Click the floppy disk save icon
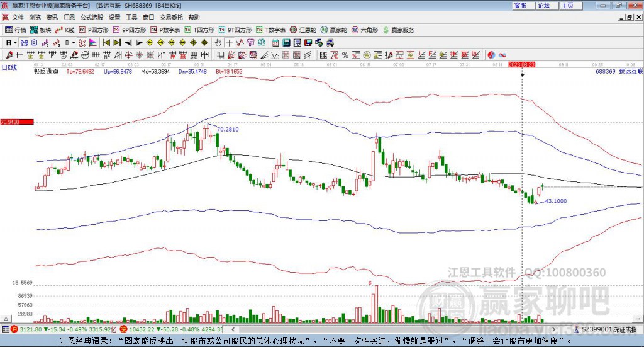Image resolution: width=644 pixels, height=347 pixels. 308,43
